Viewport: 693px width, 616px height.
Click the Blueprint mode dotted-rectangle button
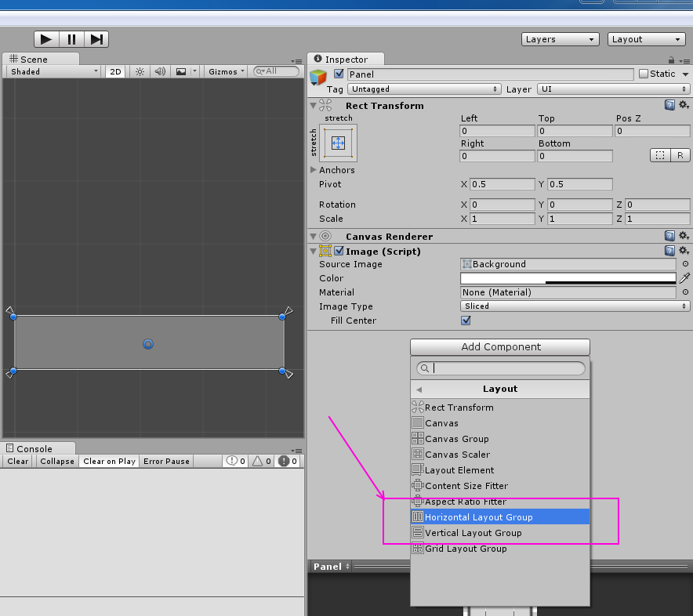(660, 155)
